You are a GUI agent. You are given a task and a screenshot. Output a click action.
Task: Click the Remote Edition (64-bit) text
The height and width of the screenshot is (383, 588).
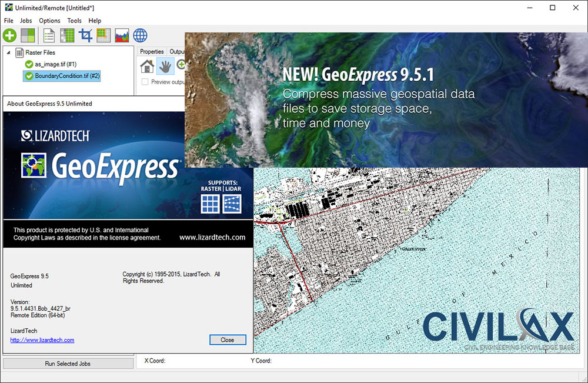pos(38,315)
